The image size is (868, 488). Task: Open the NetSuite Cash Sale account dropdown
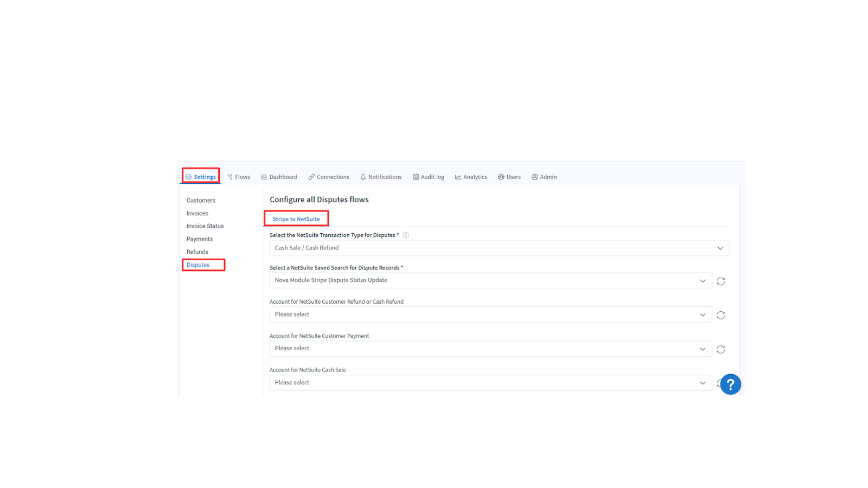(x=490, y=383)
